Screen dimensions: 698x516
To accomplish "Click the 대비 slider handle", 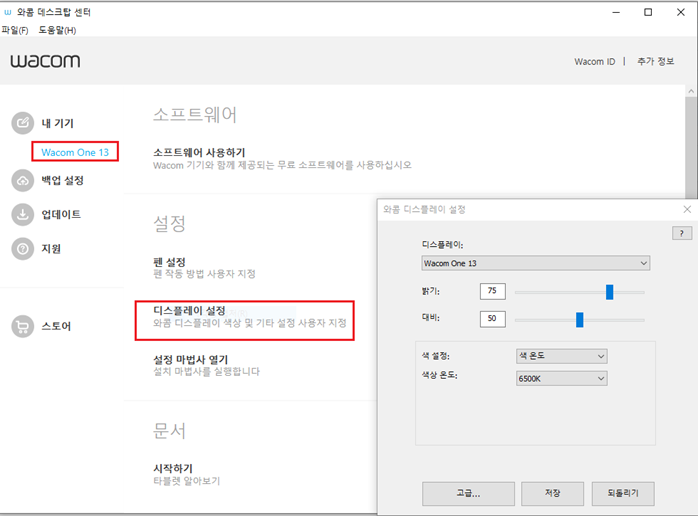I will click(580, 319).
